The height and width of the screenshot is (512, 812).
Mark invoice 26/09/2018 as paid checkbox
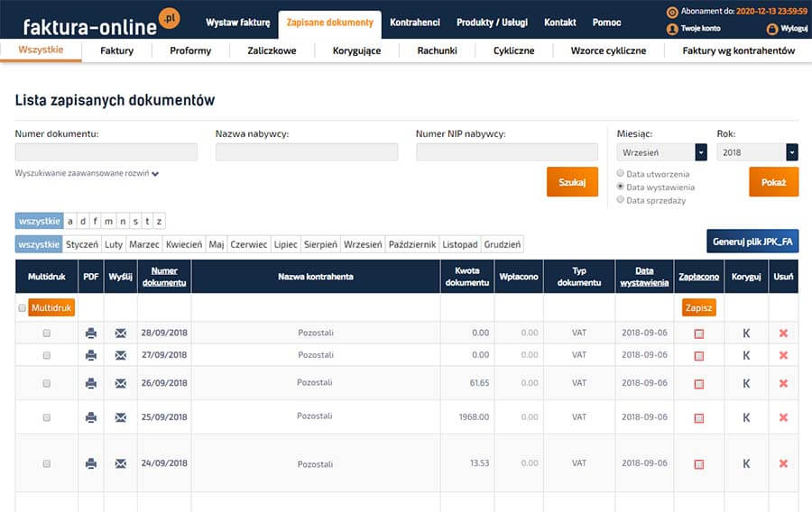[x=698, y=384]
